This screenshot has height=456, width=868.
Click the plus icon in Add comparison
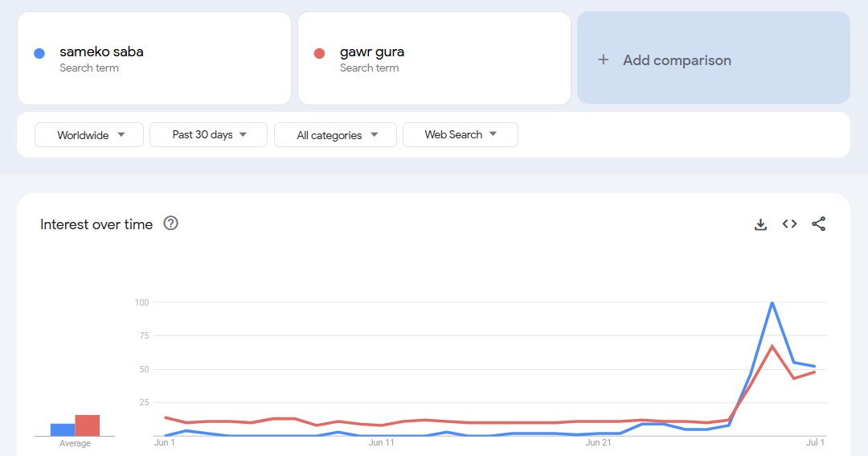point(604,60)
